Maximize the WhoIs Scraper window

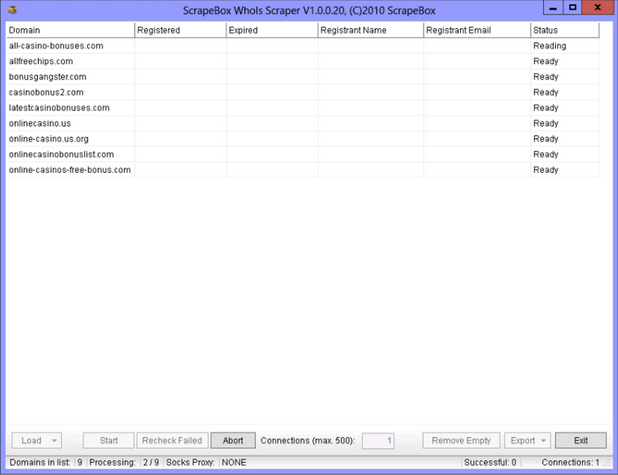click(x=573, y=7)
